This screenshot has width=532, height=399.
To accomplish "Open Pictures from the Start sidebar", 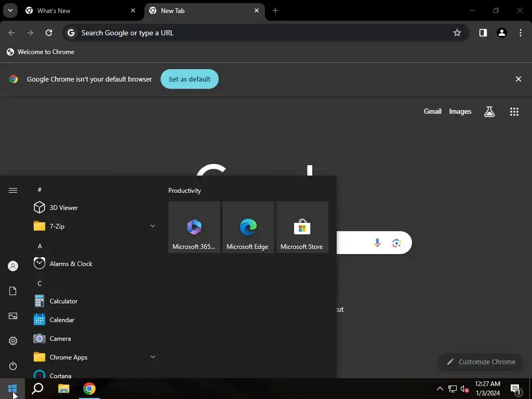I will click(x=13, y=316).
